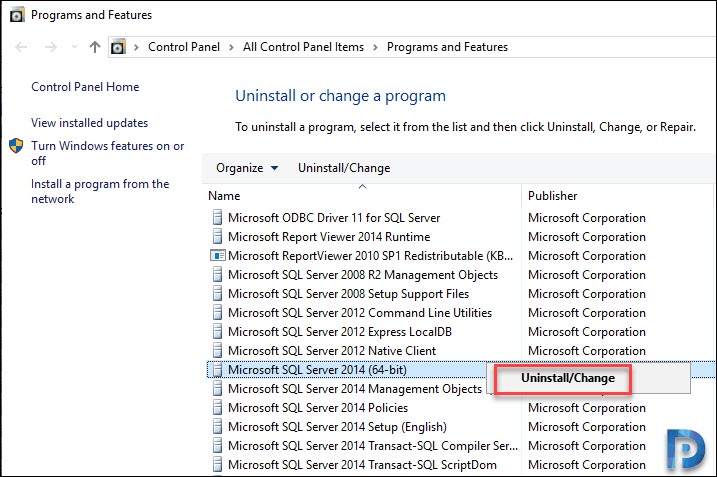Image resolution: width=717 pixels, height=477 pixels.
Task: Open View installed updates link
Action: point(90,123)
